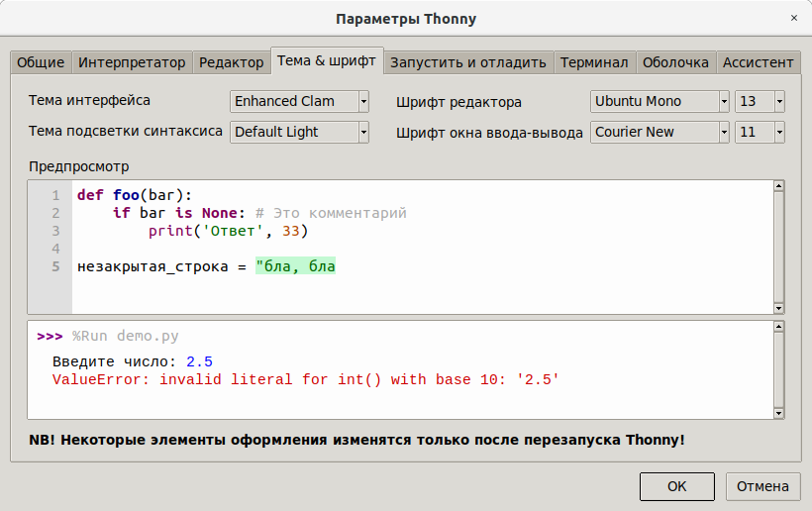The image size is (812, 511).
Task: Click the незакрытая_строка variable name
Action: pos(152,266)
